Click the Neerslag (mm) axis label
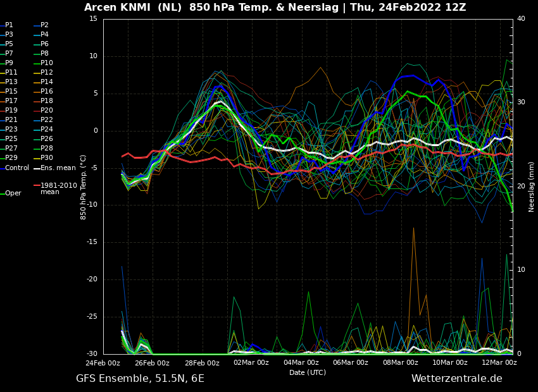538x392 pixels. tap(532, 186)
